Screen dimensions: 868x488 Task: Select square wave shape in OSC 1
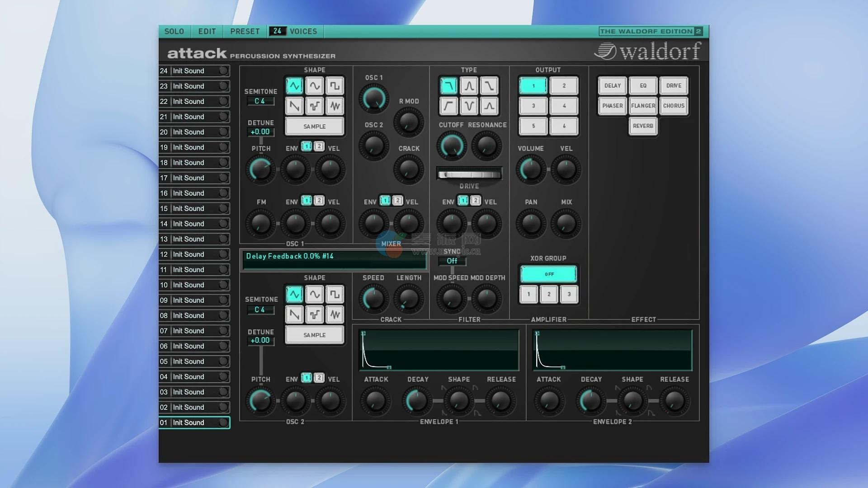pyautogui.click(x=335, y=85)
